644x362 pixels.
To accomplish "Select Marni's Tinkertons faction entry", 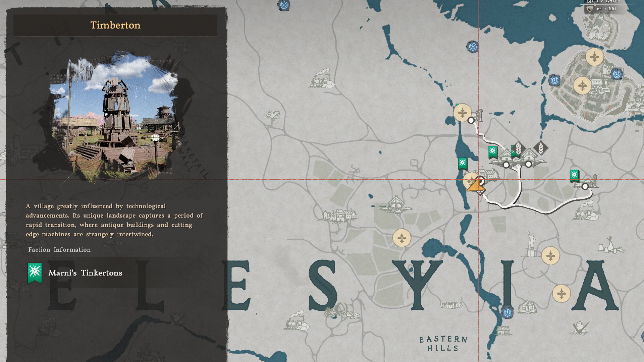I will point(115,273).
